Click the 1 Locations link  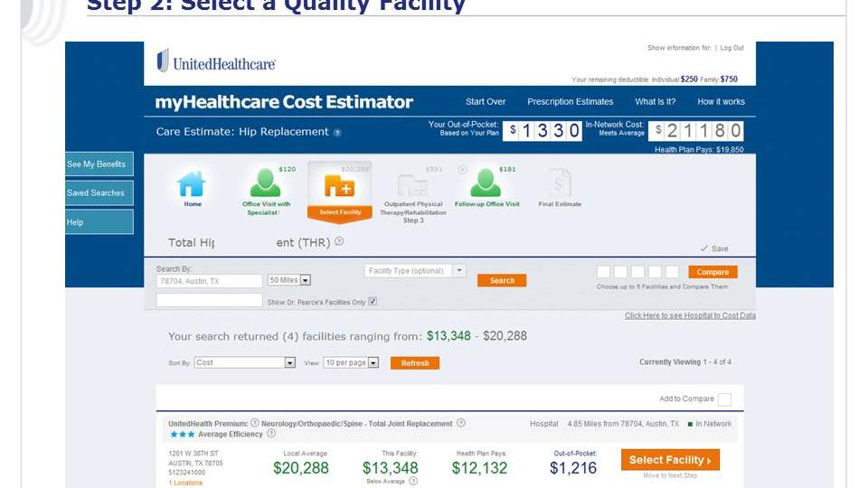185,483
